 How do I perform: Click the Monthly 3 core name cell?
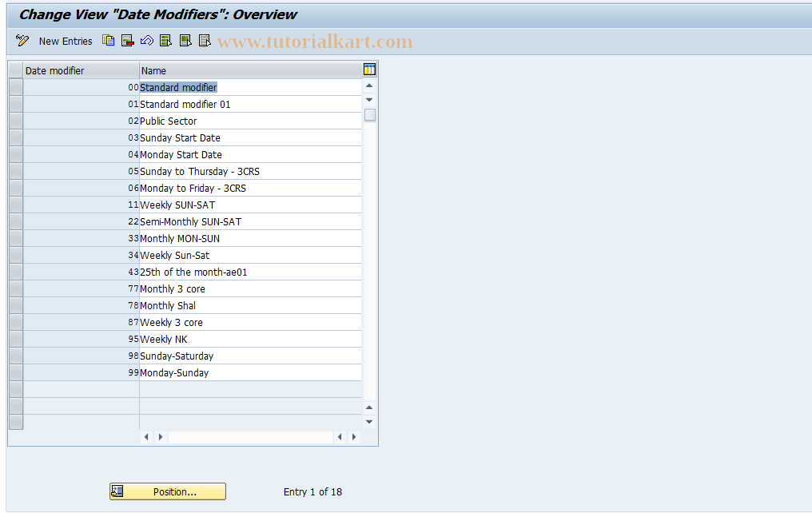point(251,288)
